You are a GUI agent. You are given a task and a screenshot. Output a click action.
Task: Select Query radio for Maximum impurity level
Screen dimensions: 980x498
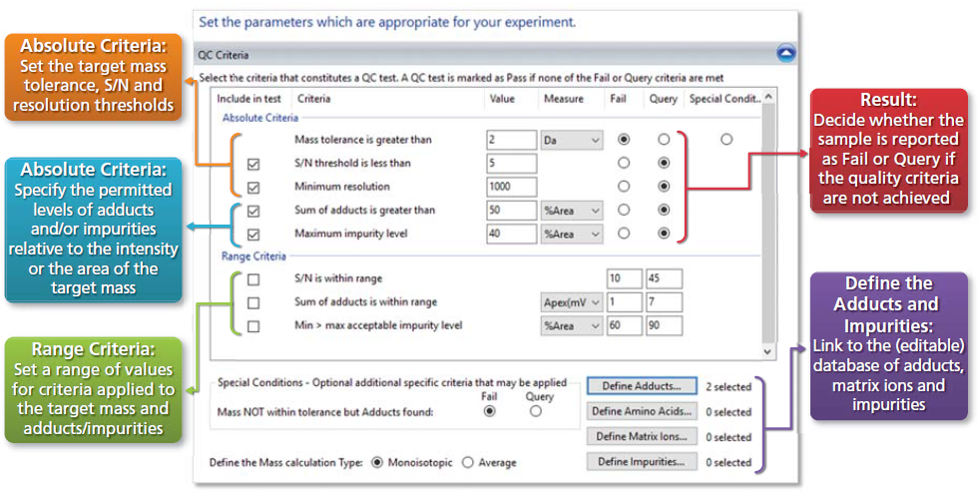664,235
